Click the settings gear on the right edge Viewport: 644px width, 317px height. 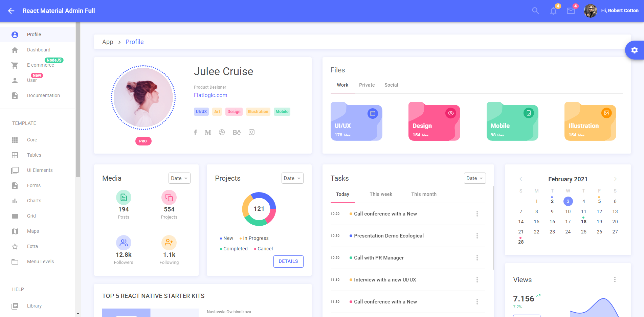coord(634,50)
